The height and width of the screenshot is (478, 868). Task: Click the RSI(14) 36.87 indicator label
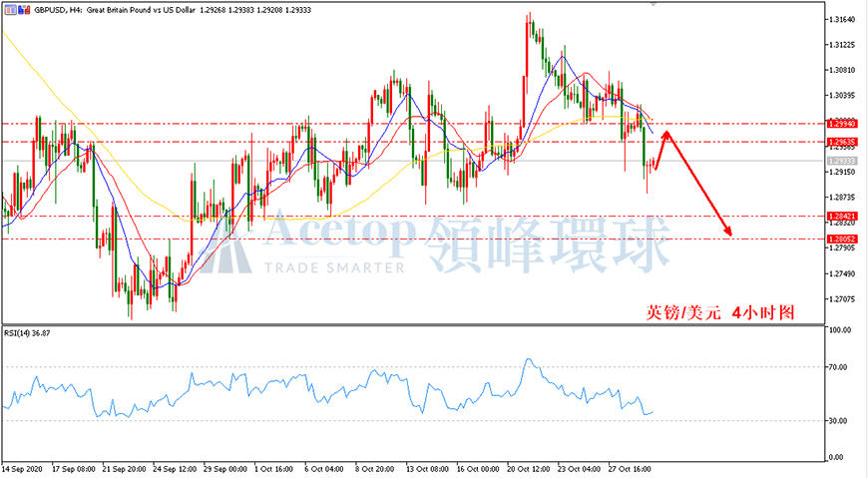coord(27,333)
